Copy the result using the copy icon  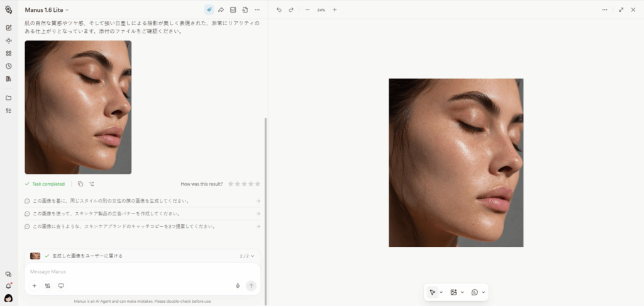pos(80,184)
